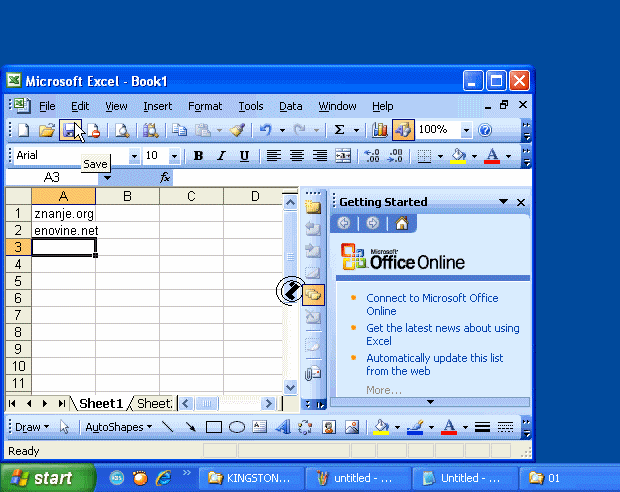Click the Permission icon beside Save
620x492 pixels.
(x=94, y=130)
